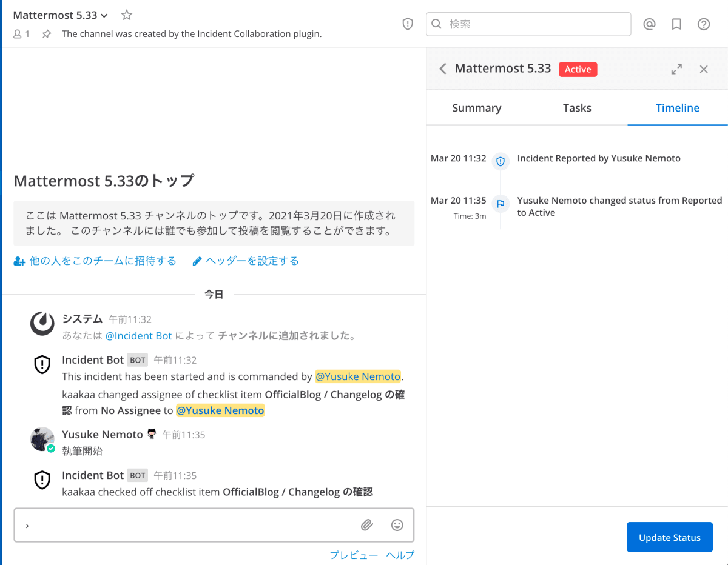Screen dimensions: 728x565
Task: Open Yusuke Nemoto's profile picture
Action: tap(42, 439)
